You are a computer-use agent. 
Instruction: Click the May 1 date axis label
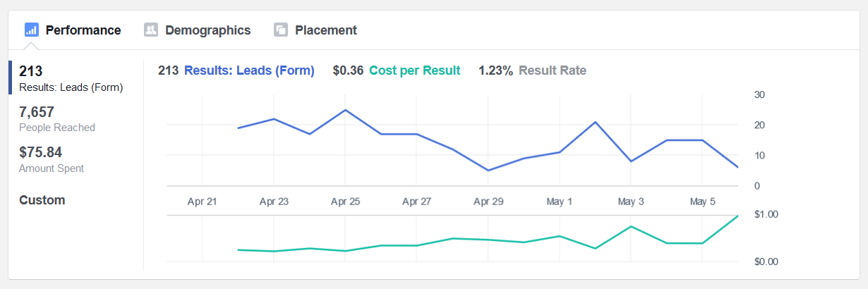pyautogui.click(x=560, y=202)
